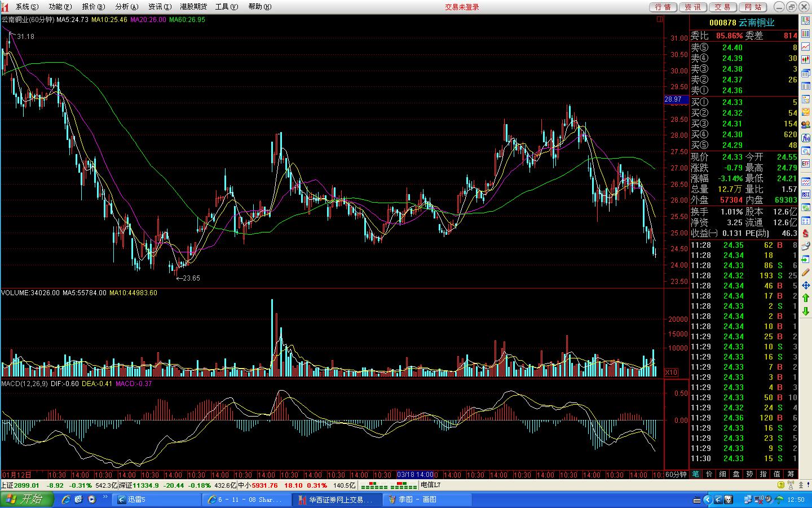Click the green up arrow sidebar icon
The height and width of the screenshot is (508, 812).
click(805, 298)
